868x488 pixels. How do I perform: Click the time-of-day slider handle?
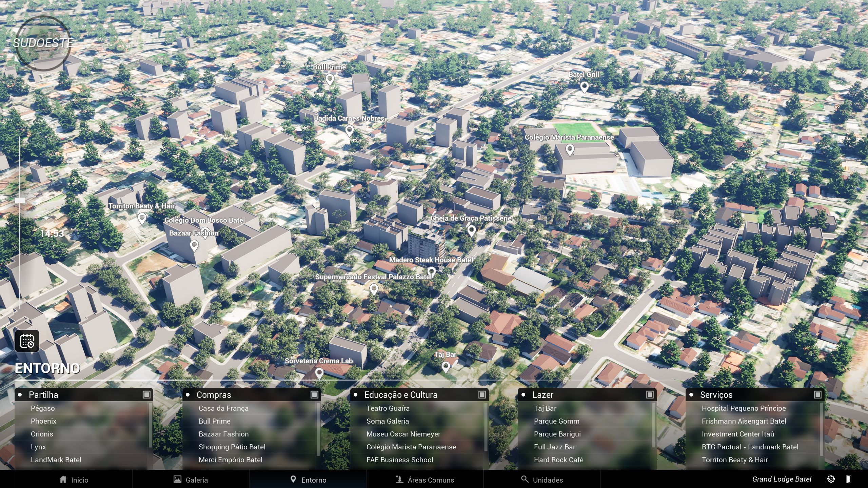tap(20, 200)
